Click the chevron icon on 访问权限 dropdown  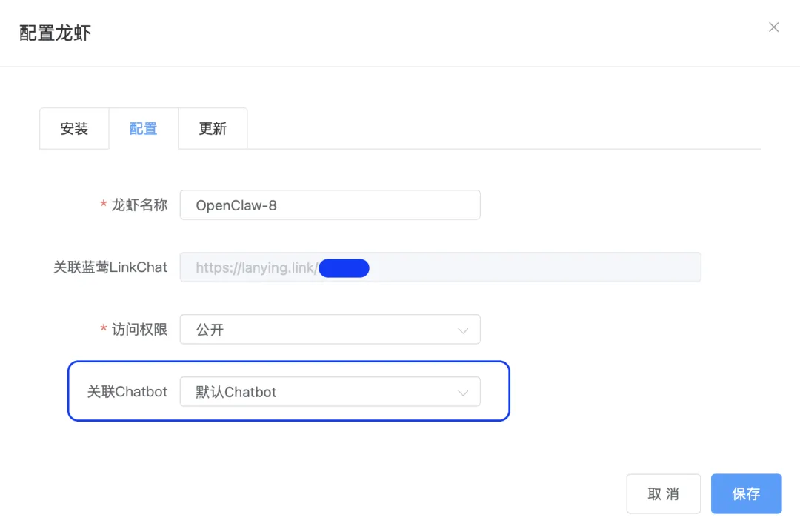tap(464, 329)
